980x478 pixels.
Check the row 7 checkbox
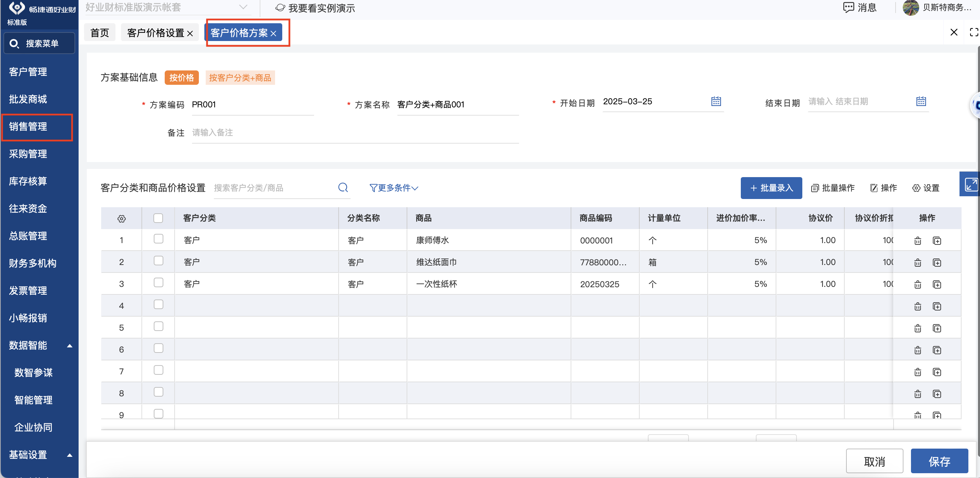click(x=158, y=370)
